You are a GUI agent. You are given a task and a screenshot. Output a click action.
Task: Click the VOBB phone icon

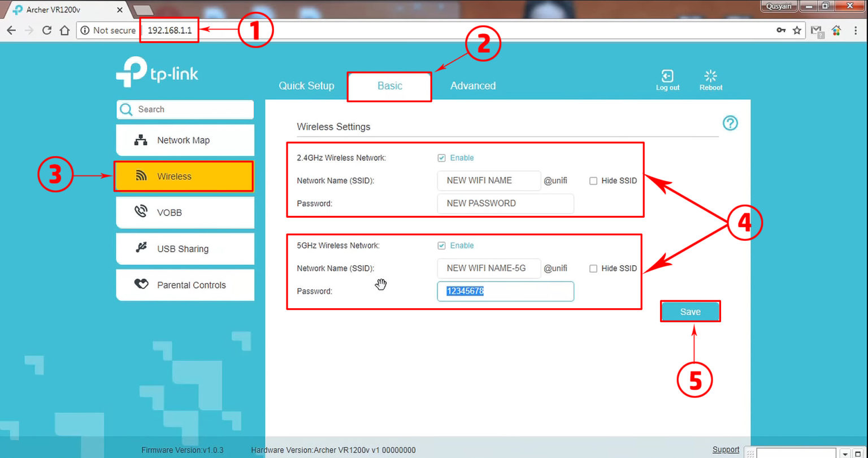pos(141,212)
